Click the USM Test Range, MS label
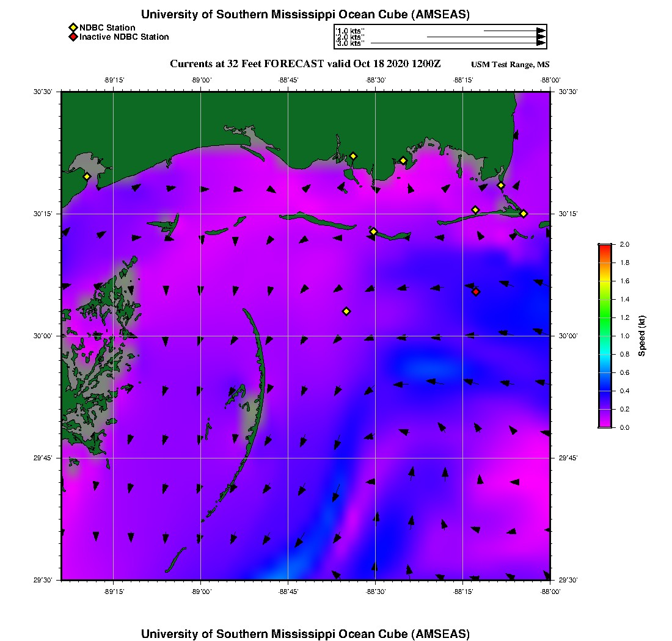The height and width of the screenshot is (641, 672). click(510, 65)
